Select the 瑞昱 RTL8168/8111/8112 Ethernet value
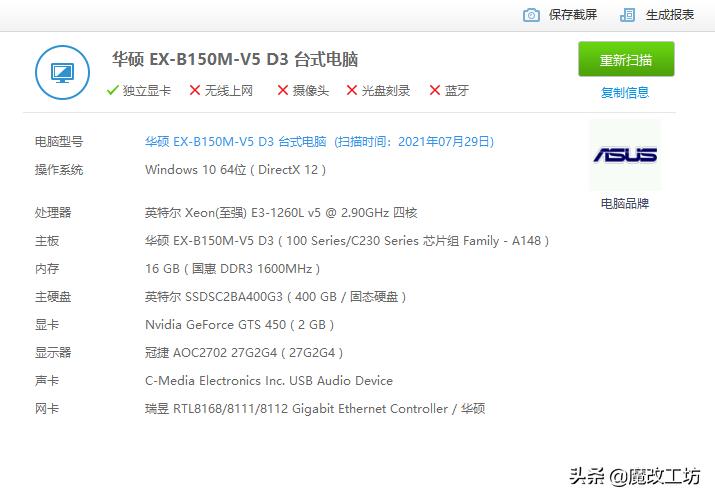The width and height of the screenshot is (715, 500). [x=315, y=409]
